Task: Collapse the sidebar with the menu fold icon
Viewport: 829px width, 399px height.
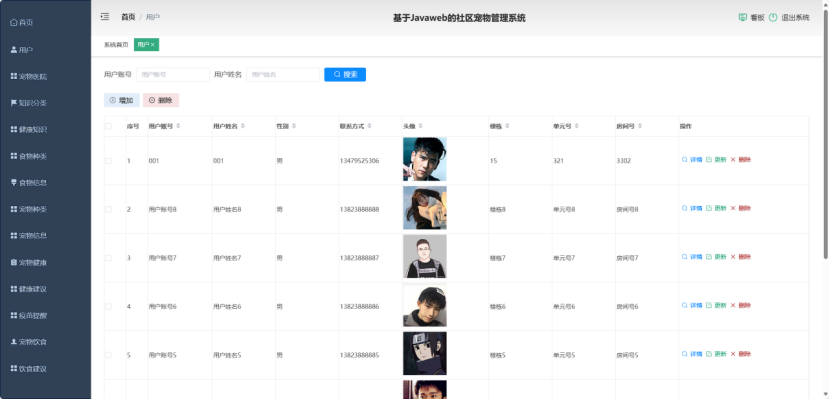Action: (105, 17)
